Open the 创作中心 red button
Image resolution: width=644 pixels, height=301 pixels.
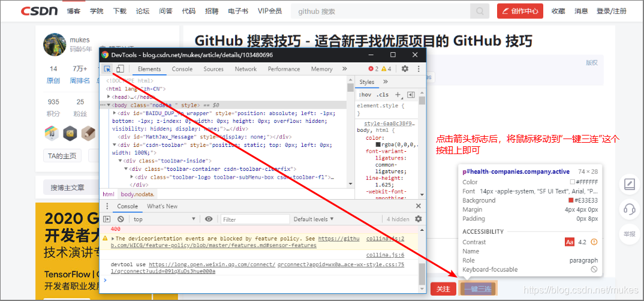click(520, 11)
